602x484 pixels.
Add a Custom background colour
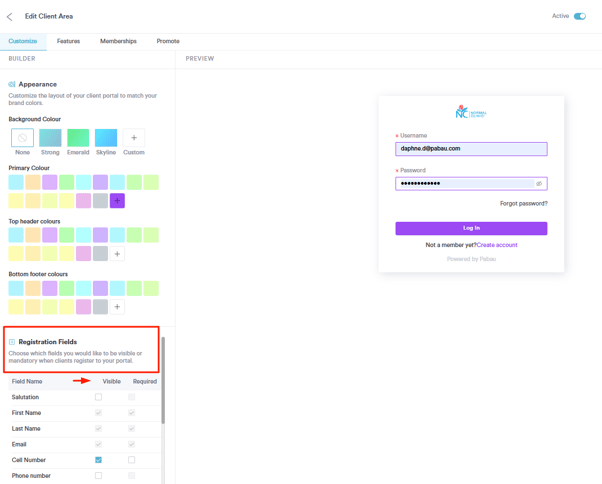tap(134, 138)
